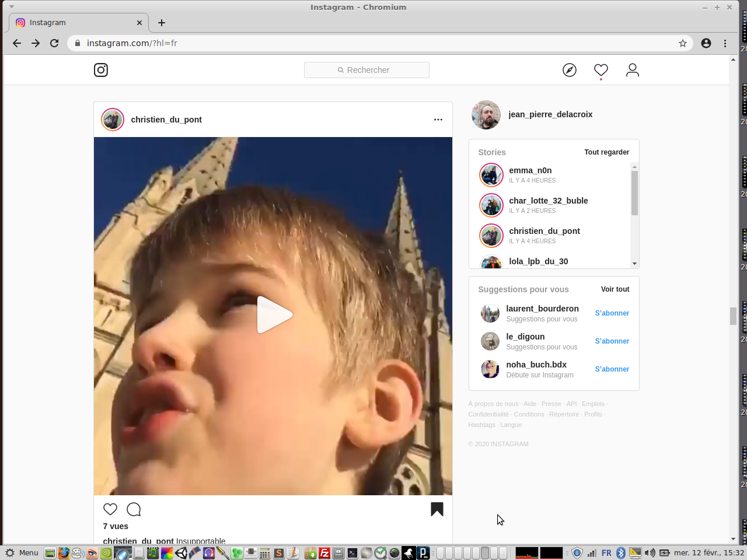Focus the Rechercher search field
This screenshot has height=560, width=747.
tap(366, 70)
